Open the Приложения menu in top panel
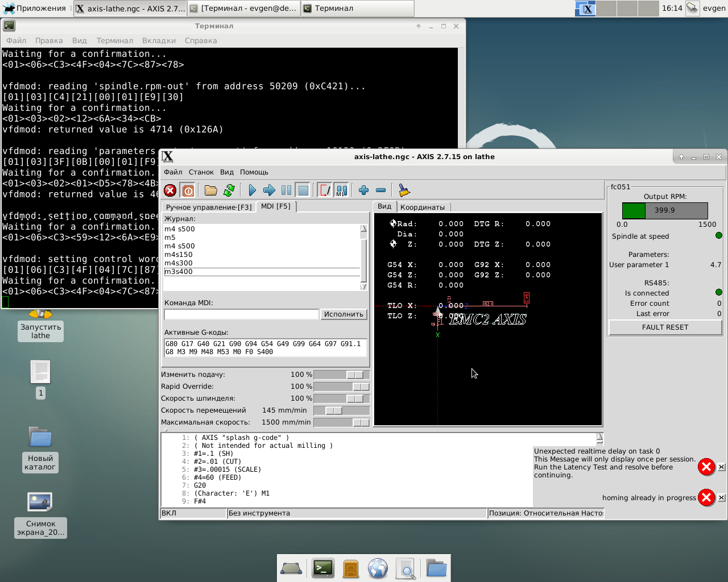Viewport: 728px width, 582px height. 35,9
